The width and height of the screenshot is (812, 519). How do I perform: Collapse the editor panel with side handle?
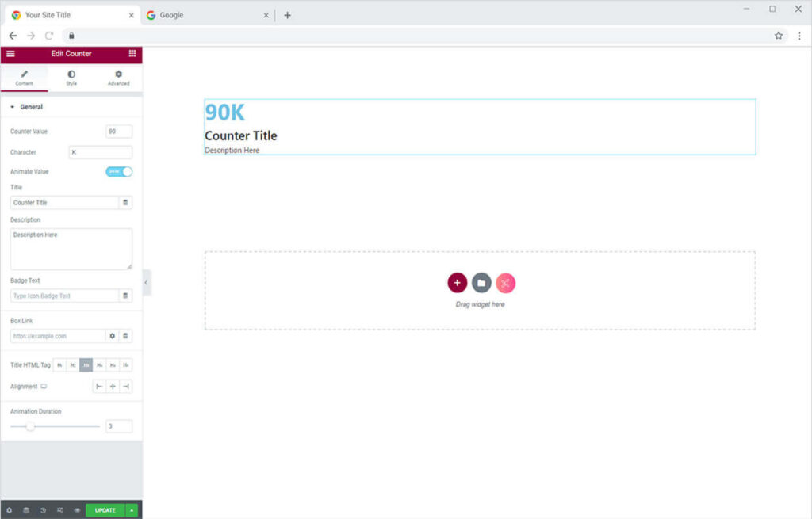coord(147,282)
